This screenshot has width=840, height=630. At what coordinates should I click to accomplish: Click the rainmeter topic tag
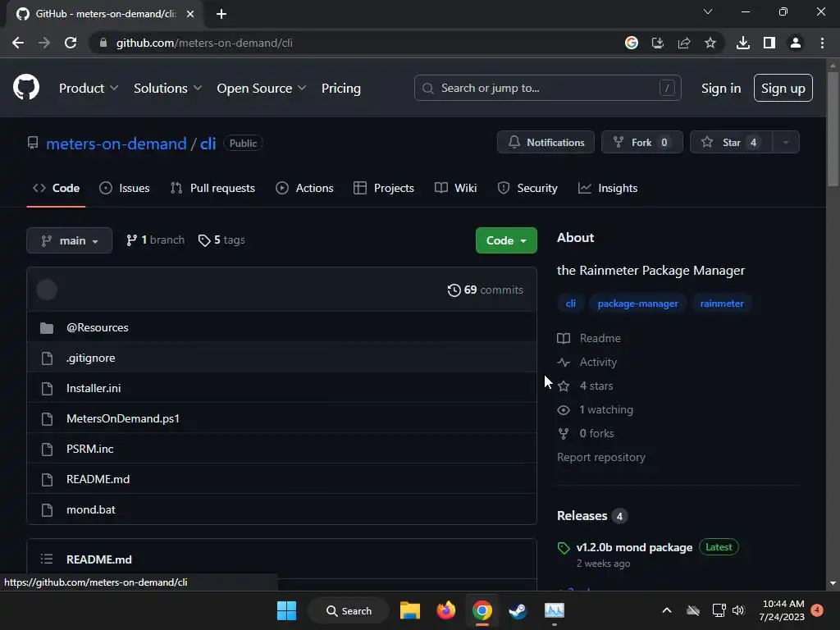(x=722, y=304)
